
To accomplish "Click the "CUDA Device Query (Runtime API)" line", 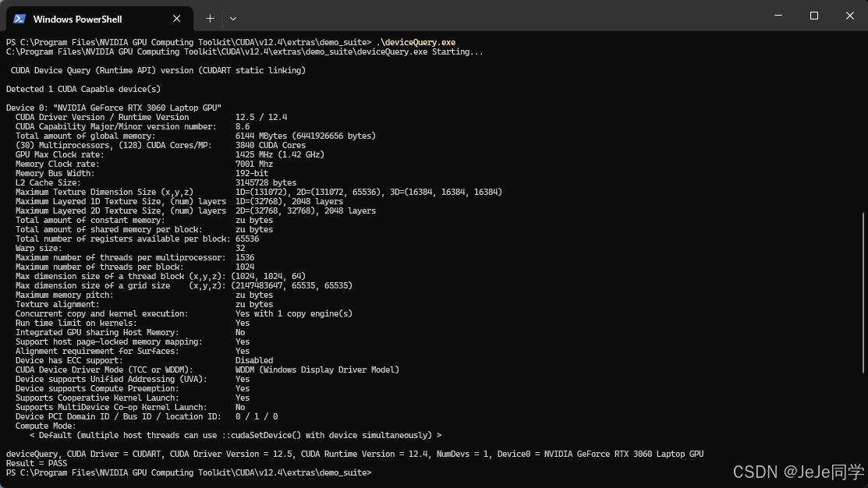I will 158,71.
